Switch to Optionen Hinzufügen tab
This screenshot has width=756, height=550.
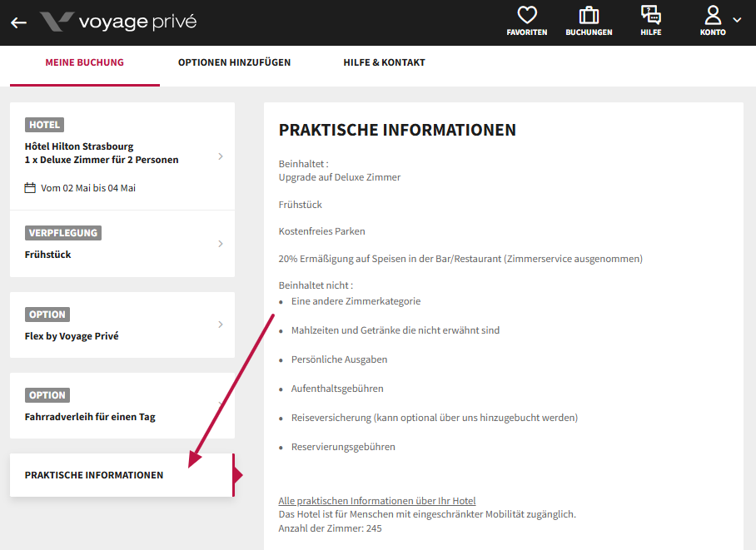tap(234, 62)
